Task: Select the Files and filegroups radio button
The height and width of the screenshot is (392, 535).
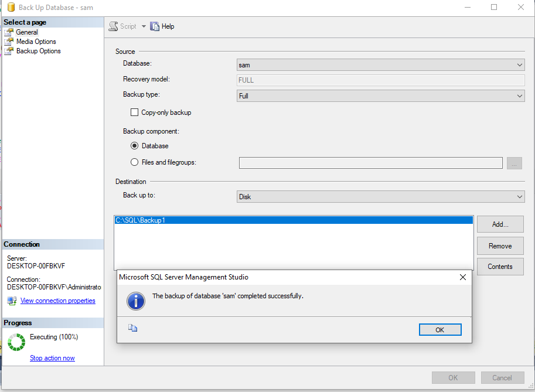Action: [x=134, y=162]
